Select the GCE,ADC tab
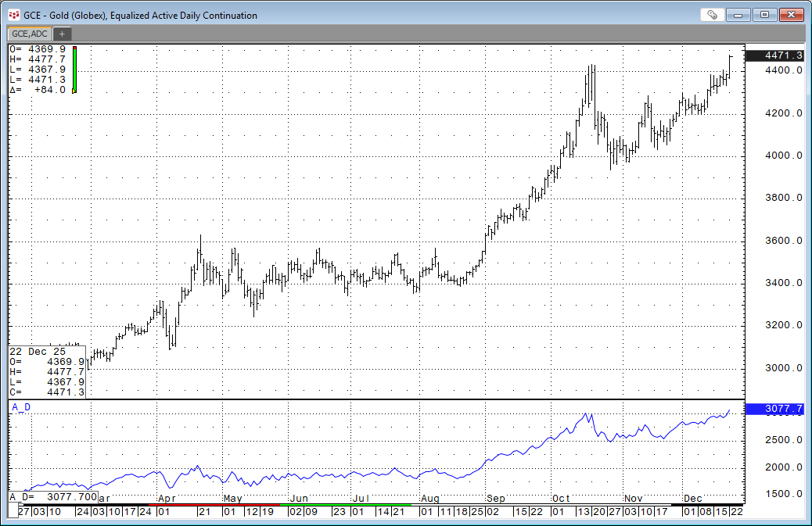The width and height of the screenshot is (812, 526). [x=29, y=34]
